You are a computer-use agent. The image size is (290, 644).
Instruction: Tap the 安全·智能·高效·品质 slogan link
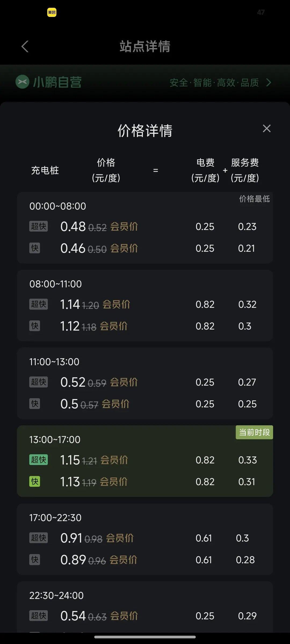click(214, 82)
